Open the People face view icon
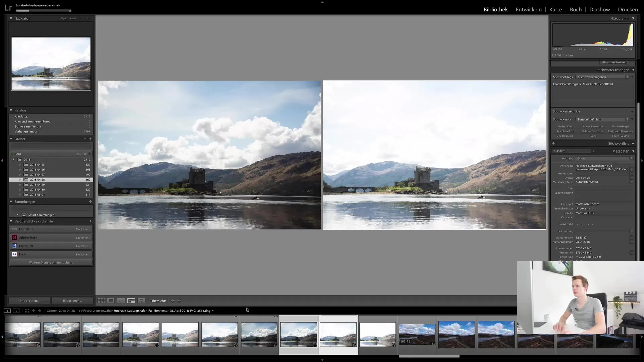644x362 pixels. [141, 301]
